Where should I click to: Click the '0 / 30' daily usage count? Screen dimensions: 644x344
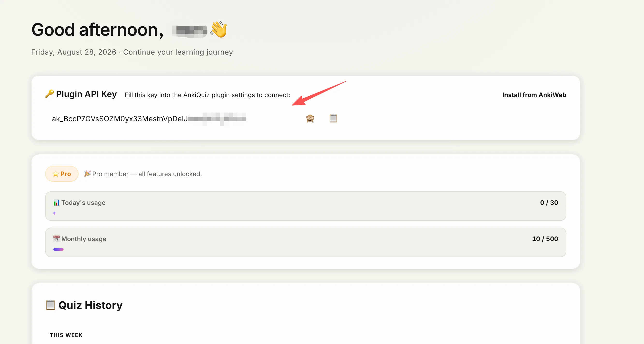[549, 203]
